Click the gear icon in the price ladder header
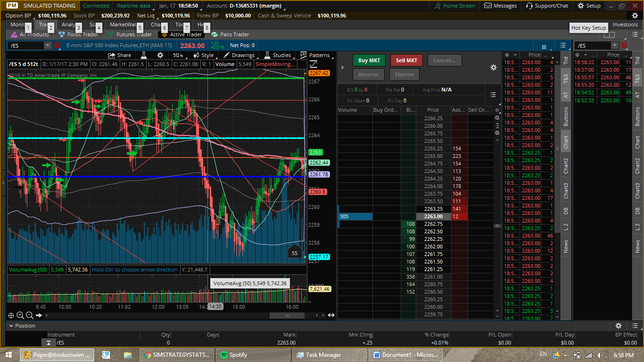This screenshot has height=362, width=644. click(x=496, y=110)
